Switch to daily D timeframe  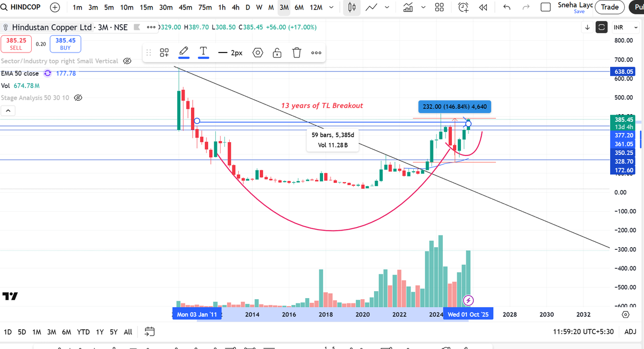[247, 8]
